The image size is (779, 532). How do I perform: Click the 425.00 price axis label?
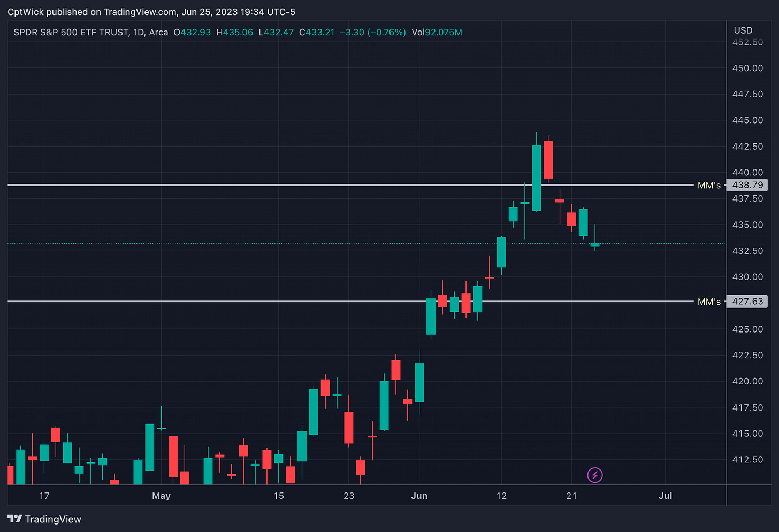747,329
